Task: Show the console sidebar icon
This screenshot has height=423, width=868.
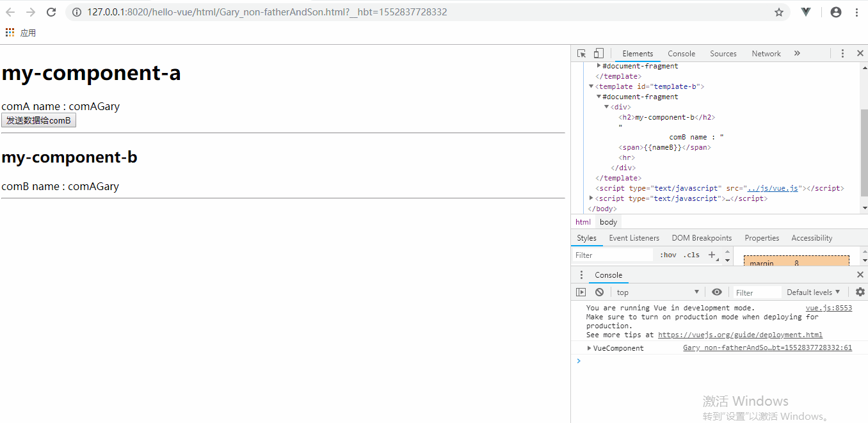Action: 581,292
